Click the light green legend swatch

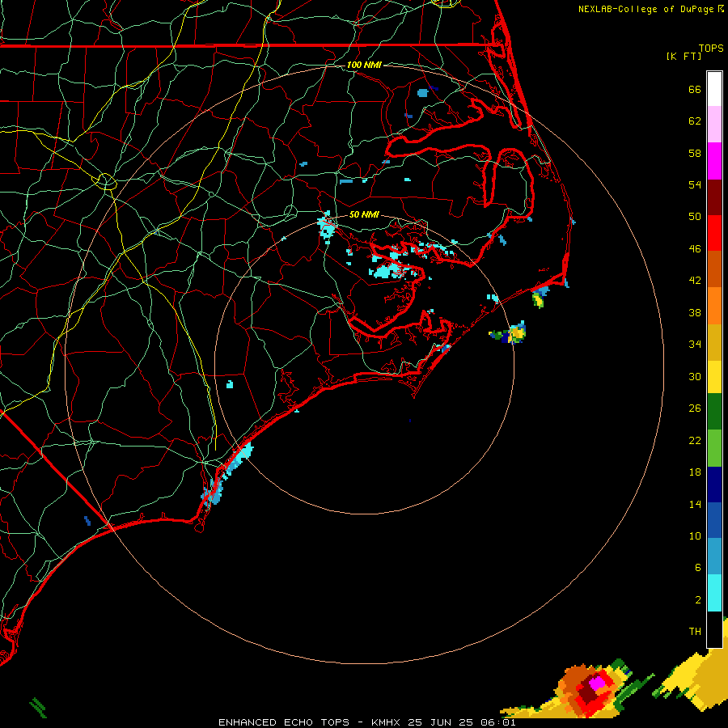pyautogui.click(x=714, y=448)
